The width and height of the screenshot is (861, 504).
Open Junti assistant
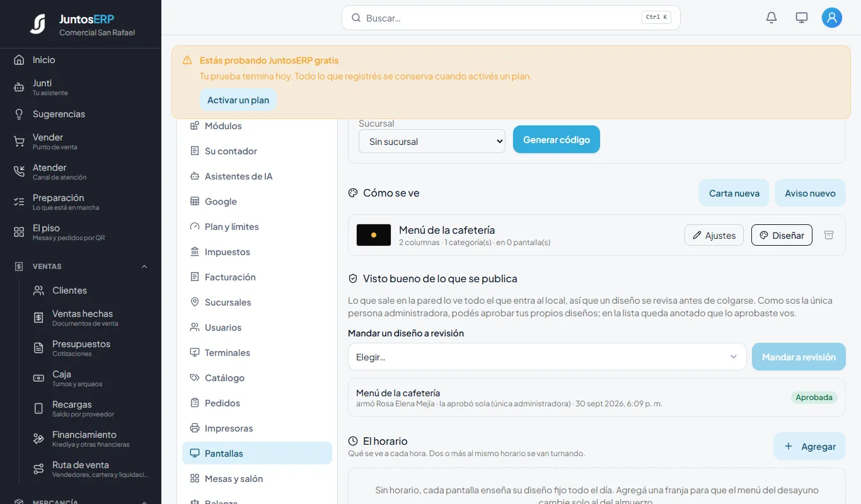pos(81,87)
